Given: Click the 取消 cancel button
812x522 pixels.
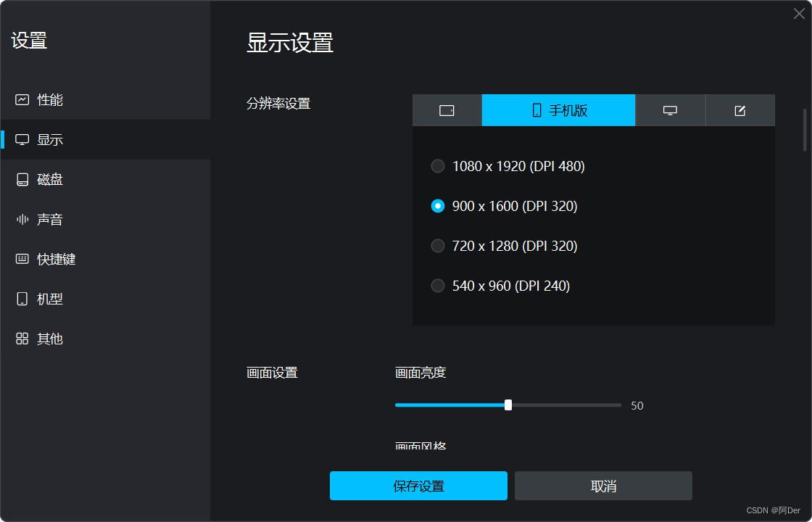Looking at the screenshot, I should [602, 486].
